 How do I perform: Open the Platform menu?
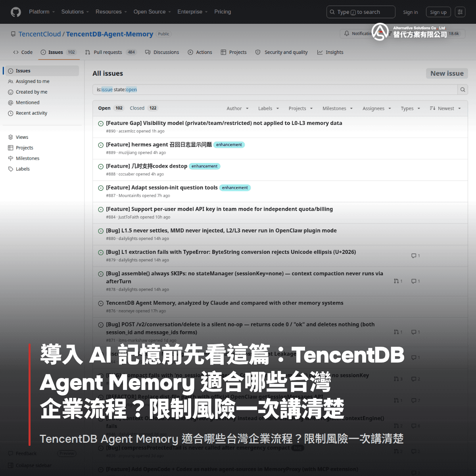pos(42,12)
